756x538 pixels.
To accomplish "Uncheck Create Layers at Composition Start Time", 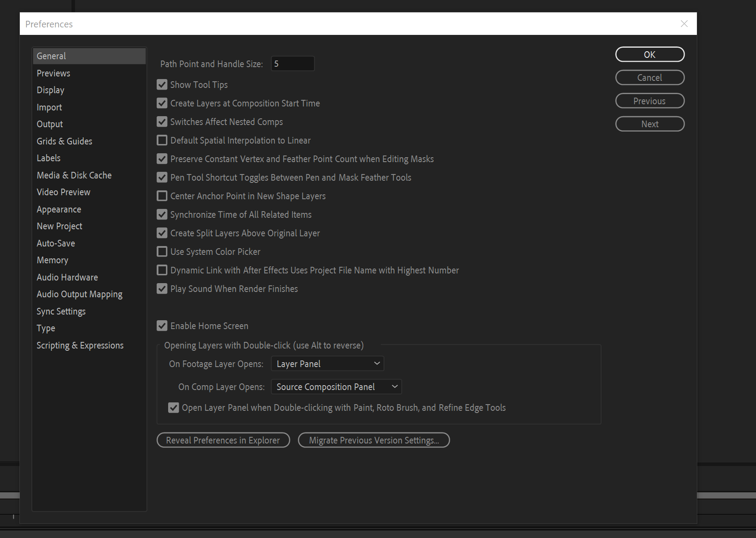I will coord(162,103).
